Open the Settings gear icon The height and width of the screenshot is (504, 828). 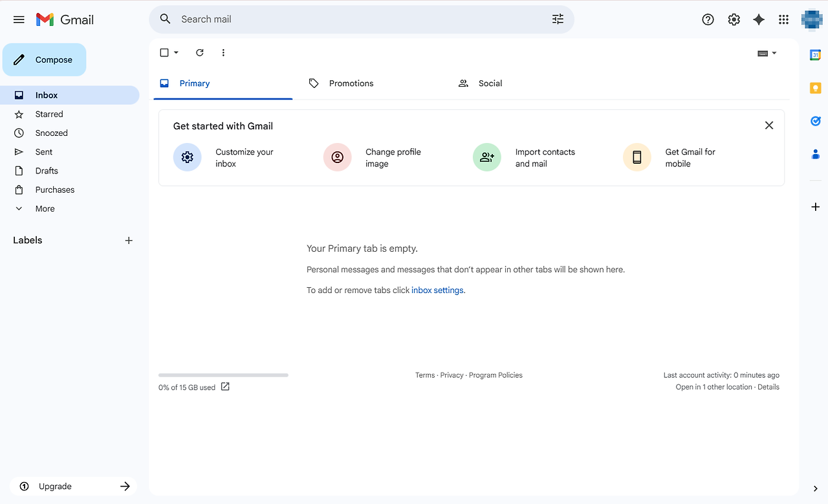(734, 19)
